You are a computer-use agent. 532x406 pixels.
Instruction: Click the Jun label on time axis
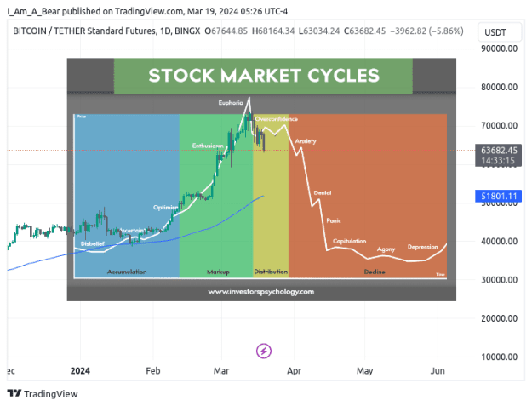[438, 371]
